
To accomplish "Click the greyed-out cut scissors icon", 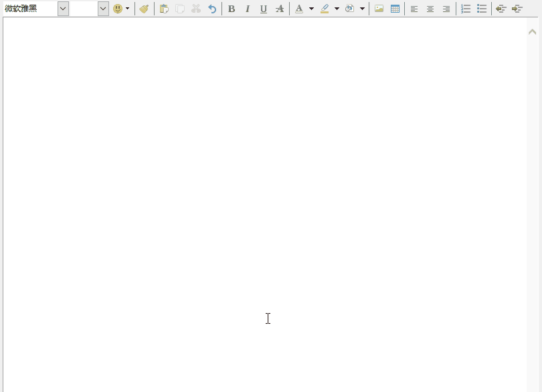I will click(196, 9).
